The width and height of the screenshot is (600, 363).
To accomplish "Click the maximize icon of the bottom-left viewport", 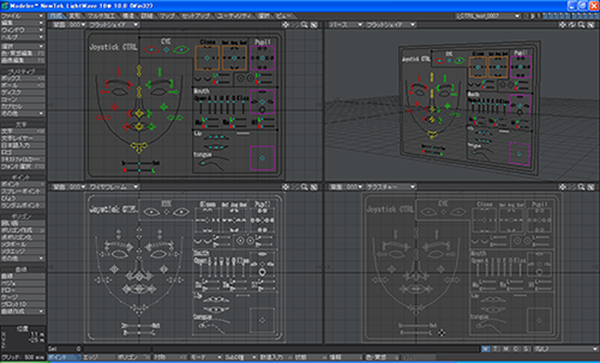I will pos(313,187).
